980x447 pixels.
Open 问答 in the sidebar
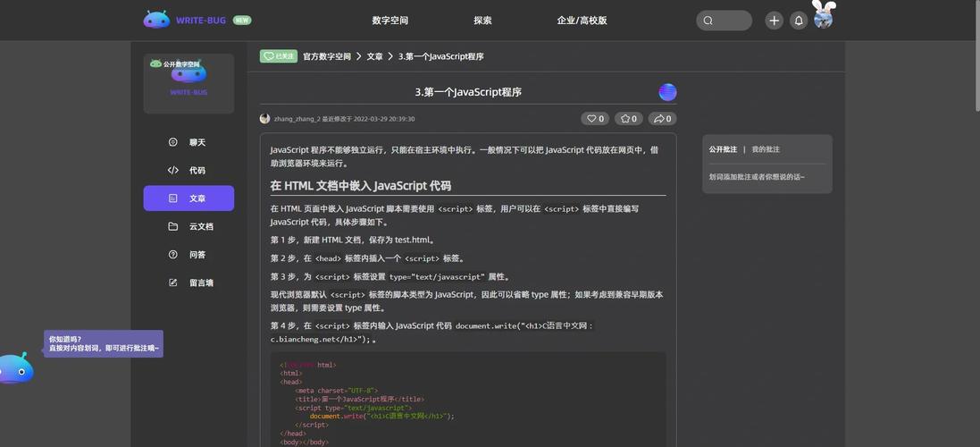(188, 255)
